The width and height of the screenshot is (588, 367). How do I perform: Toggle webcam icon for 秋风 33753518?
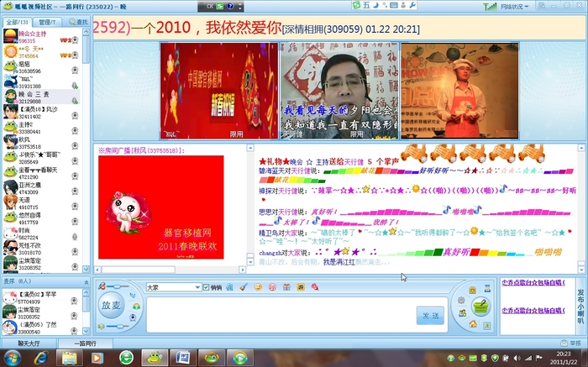point(75,145)
